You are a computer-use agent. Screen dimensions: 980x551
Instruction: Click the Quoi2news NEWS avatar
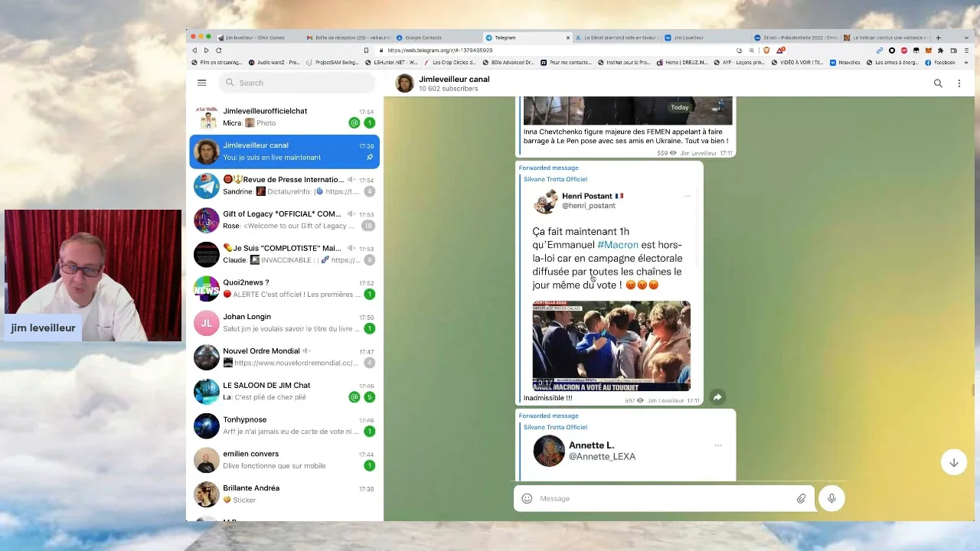pos(207,289)
